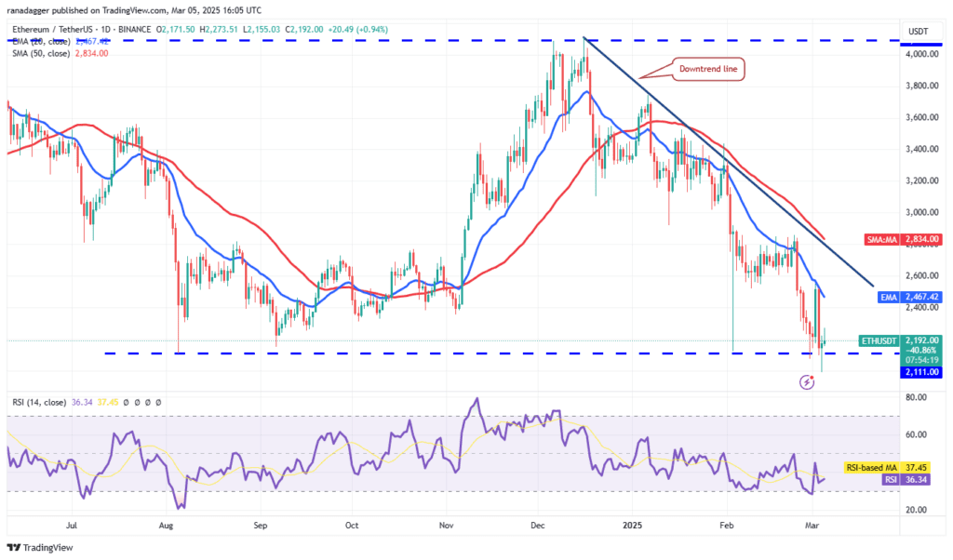The height and width of the screenshot is (560, 953).
Task: Click the SMA:MA 2,834.00 price label
Action: click(x=903, y=240)
